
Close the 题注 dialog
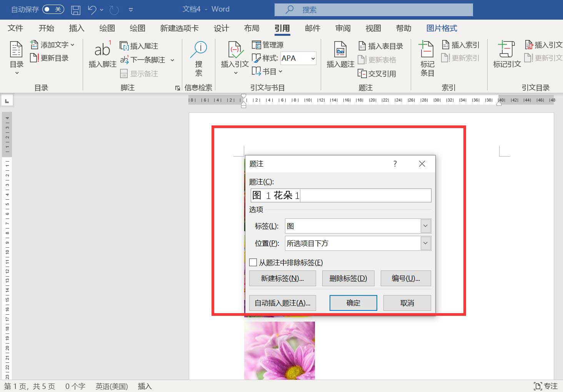click(x=422, y=164)
